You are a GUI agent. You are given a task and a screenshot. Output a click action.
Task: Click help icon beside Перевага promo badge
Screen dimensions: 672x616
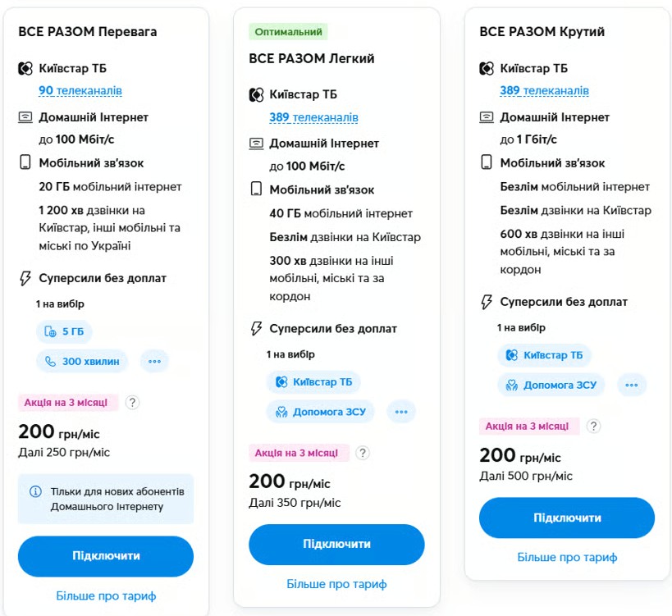[x=132, y=403]
